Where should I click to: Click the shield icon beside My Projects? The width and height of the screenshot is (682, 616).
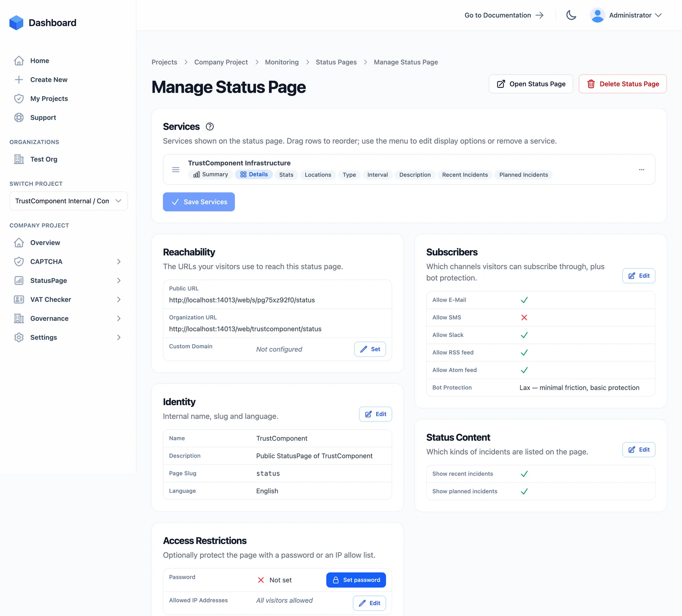coord(19,99)
